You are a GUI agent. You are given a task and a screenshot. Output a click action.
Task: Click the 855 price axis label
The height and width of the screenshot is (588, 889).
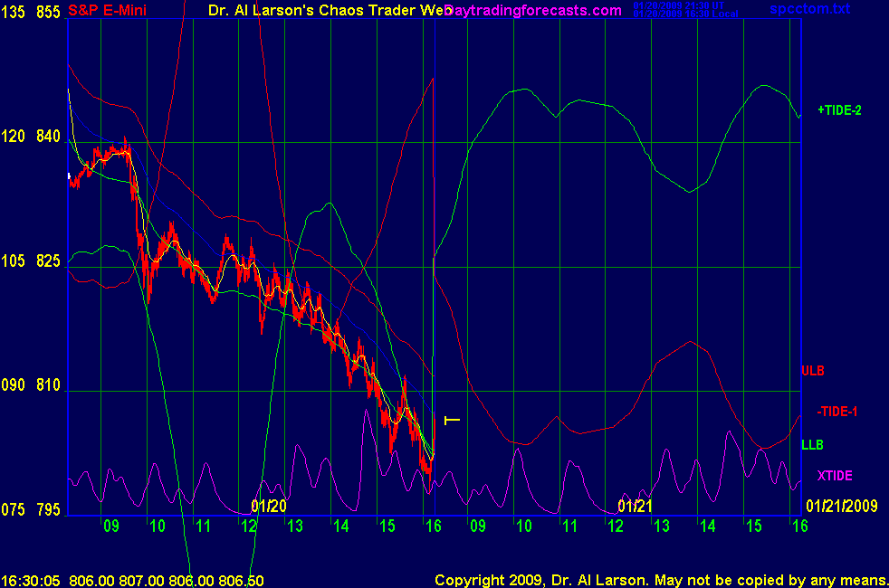(x=48, y=12)
